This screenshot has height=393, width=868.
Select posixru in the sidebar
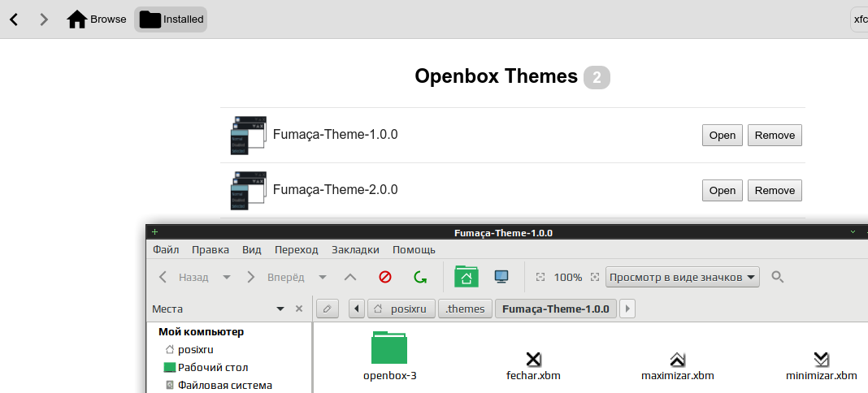tap(189, 350)
